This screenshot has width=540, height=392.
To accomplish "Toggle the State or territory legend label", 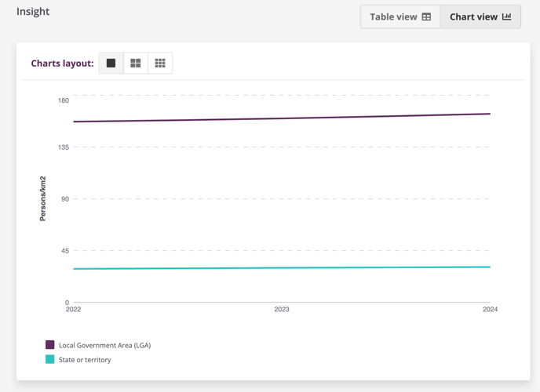I will 85,360.
